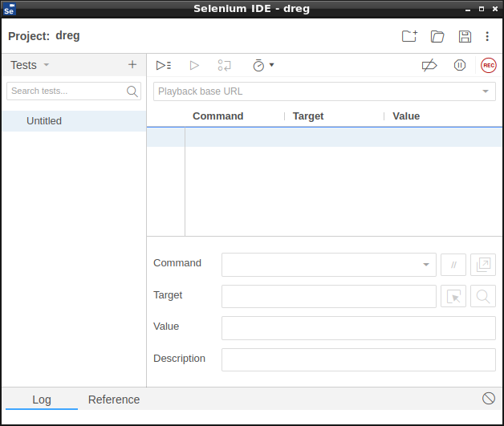This screenshot has width=504, height=426.
Task: Click the Target input field
Action: [328, 296]
